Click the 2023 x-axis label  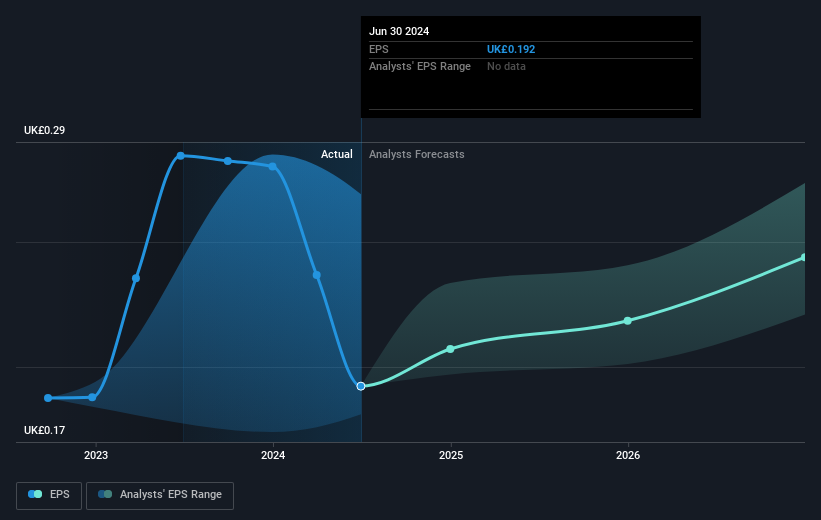click(96, 455)
